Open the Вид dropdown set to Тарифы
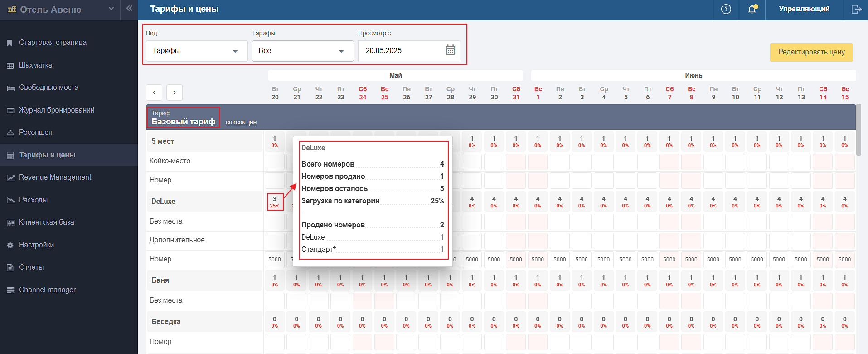This screenshot has width=868, height=354. pyautogui.click(x=197, y=51)
